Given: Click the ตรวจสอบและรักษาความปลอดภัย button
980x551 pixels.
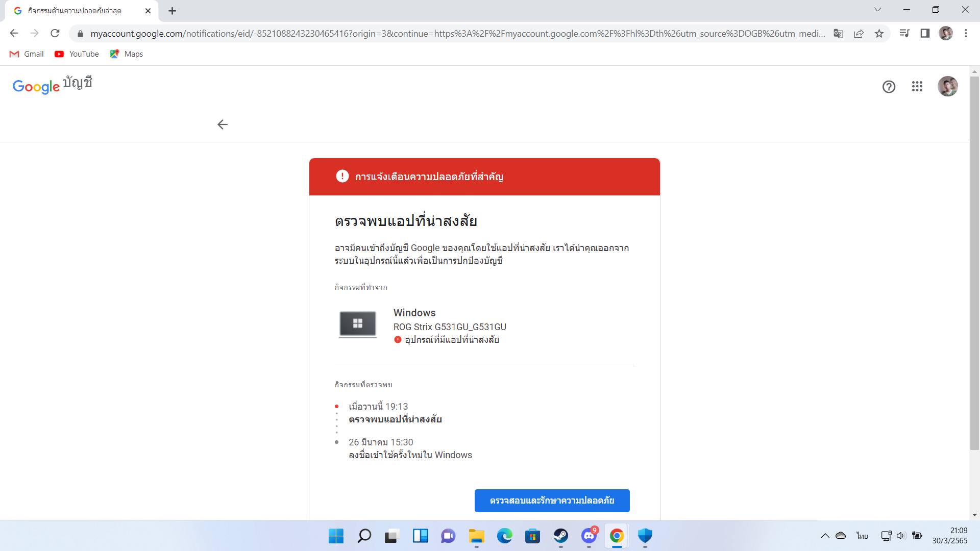Looking at the screenshot, I should tap(552, 500).
